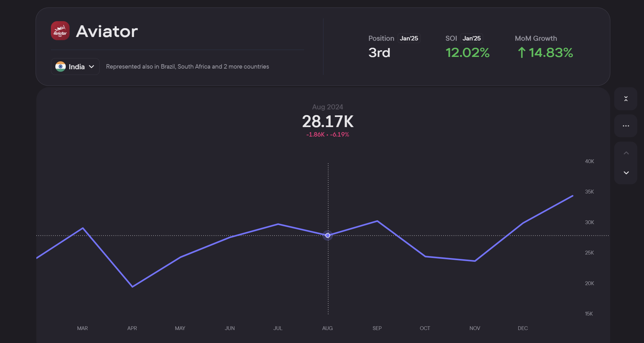Select the highlighted Aug data point marker

tap(328, 235)
